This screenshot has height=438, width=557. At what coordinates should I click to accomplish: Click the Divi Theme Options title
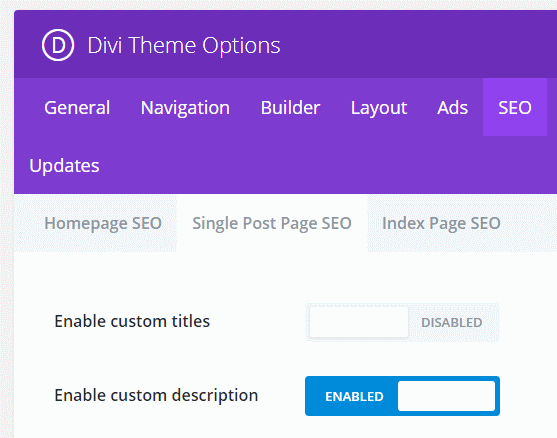[x=184, y=45]
